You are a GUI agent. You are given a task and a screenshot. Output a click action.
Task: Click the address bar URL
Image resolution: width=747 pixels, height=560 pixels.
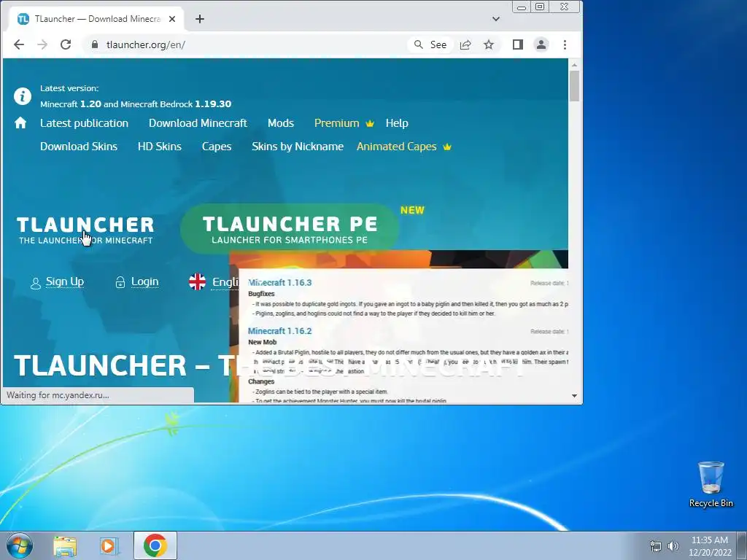(146, 44)
